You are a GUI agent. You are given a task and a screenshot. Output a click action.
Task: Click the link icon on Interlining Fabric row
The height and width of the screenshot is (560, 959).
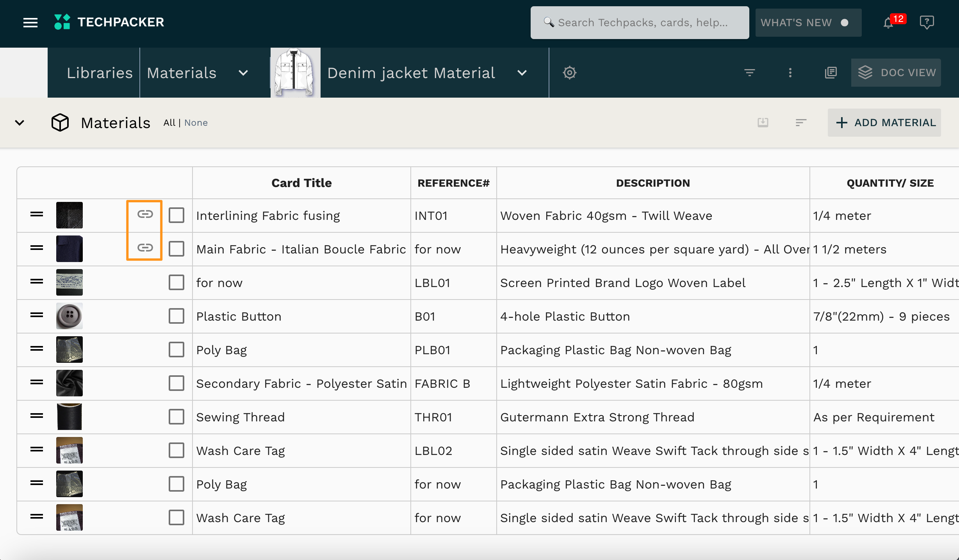click(145, 214)
